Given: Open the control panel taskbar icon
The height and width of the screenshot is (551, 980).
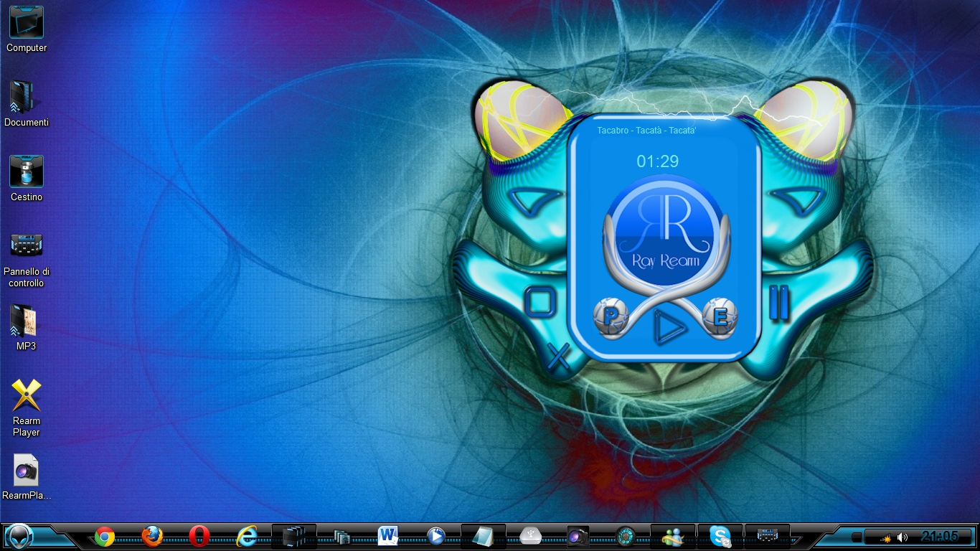Looking at the screenshot, I should pyautogui.click(x=767, y=536).
